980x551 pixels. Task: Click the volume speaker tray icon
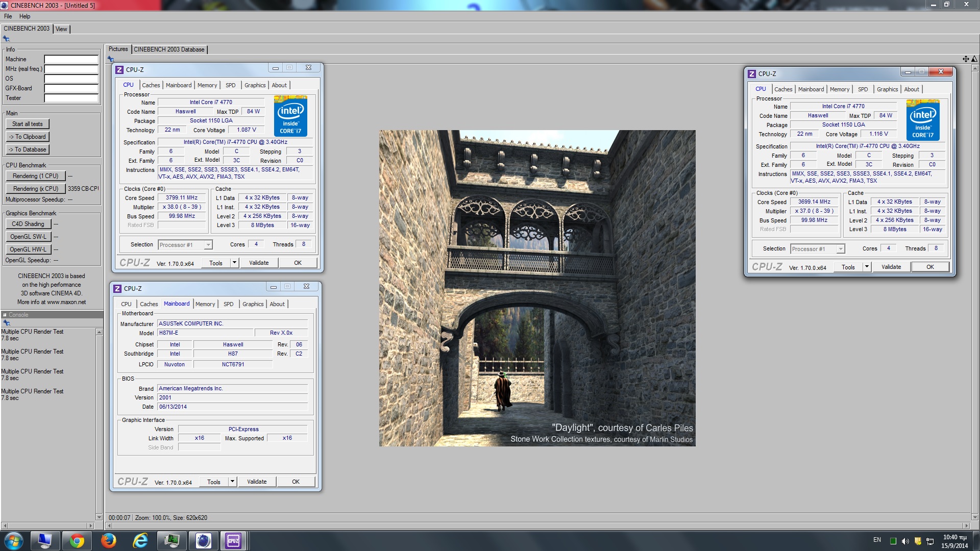pos(905,541)
